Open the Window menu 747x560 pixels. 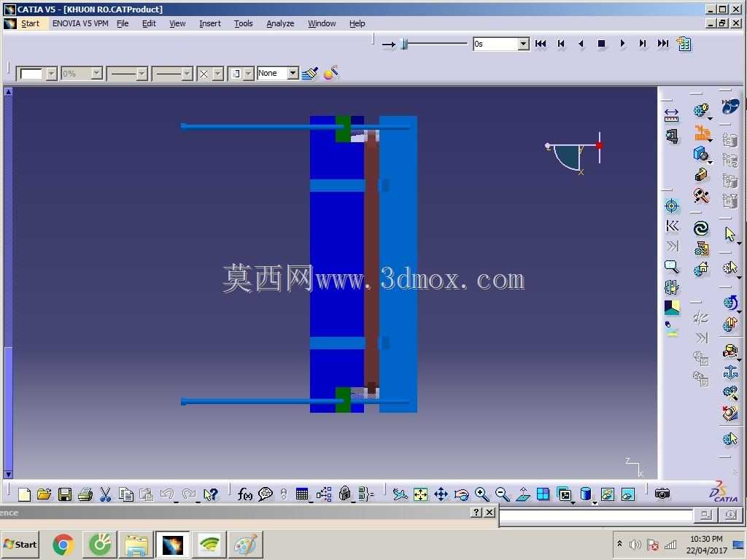tap(322, 23)
